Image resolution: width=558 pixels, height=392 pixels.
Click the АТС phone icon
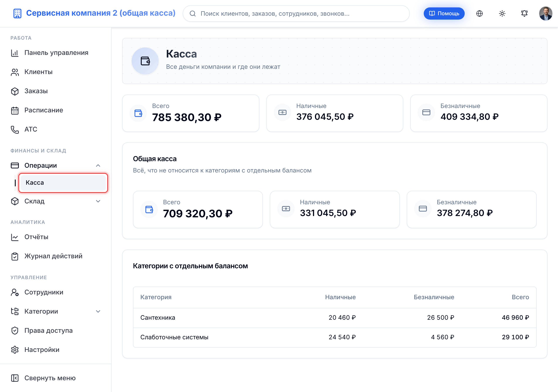tap(15, 130)
